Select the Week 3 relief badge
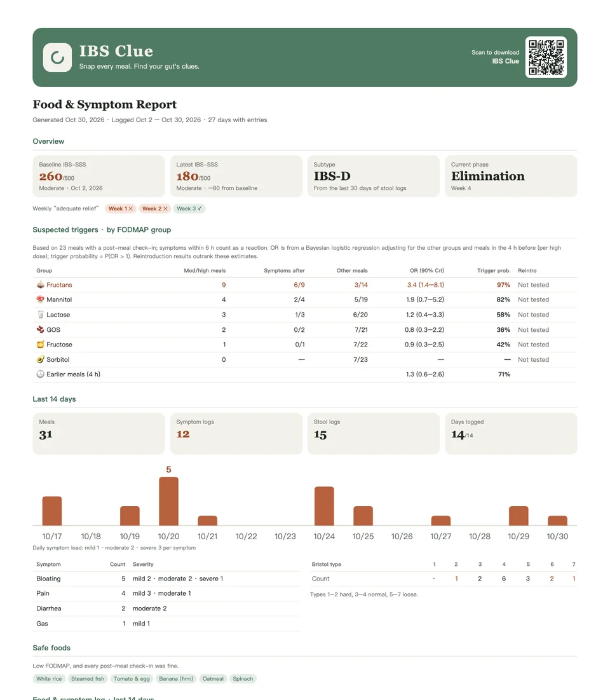 click(x=189, y=209)
